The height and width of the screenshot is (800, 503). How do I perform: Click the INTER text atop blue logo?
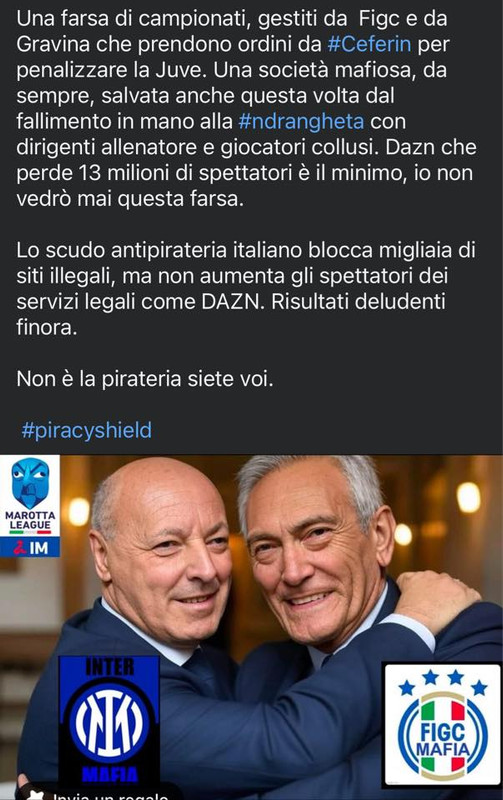point(110,667)
